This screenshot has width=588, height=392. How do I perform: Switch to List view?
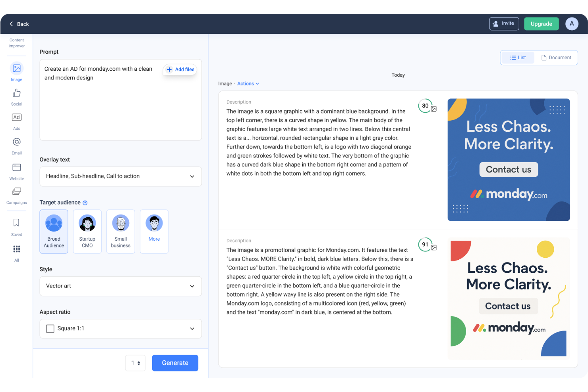(518, 58)
